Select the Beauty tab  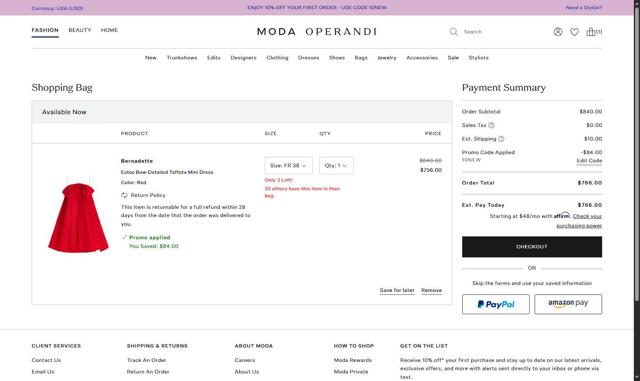coord(80,30)
